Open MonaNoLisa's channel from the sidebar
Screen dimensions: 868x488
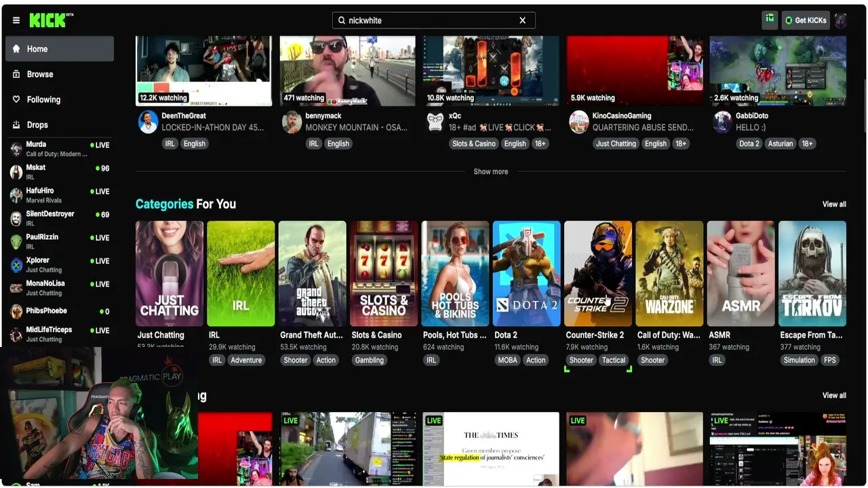[60, 287]
